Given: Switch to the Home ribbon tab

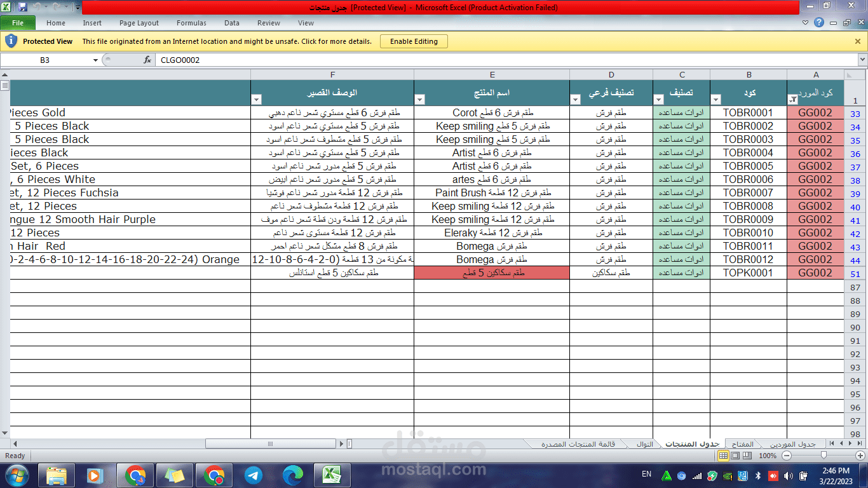Looking at the screenshot, I should click(x=56, y=23).
